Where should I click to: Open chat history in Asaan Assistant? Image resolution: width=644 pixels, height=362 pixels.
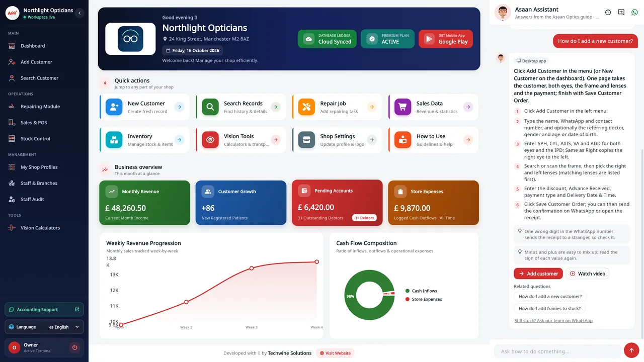pyautogui.click(x=608, y=13)
